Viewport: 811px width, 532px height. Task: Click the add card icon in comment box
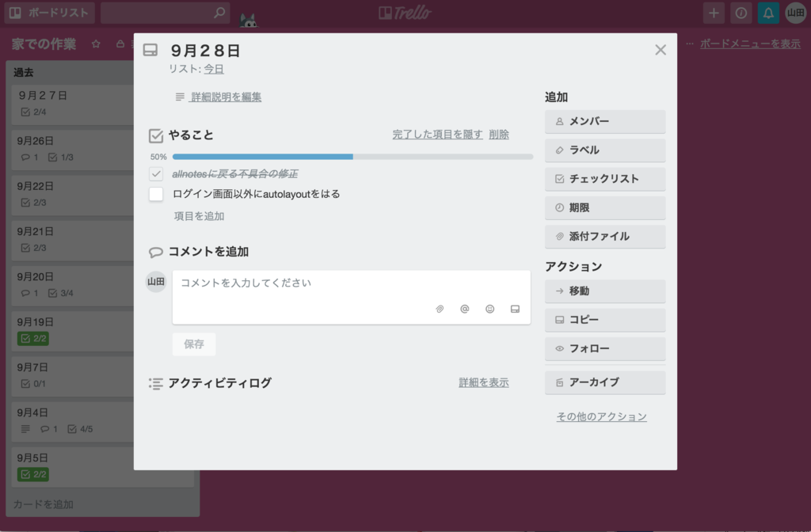tap(515, 310)
